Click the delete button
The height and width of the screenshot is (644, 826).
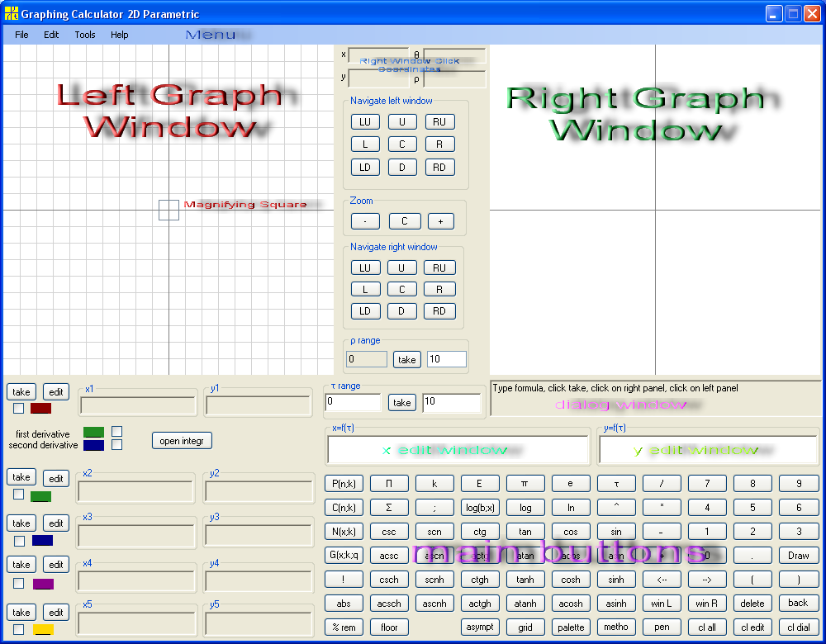click(752, 604)
